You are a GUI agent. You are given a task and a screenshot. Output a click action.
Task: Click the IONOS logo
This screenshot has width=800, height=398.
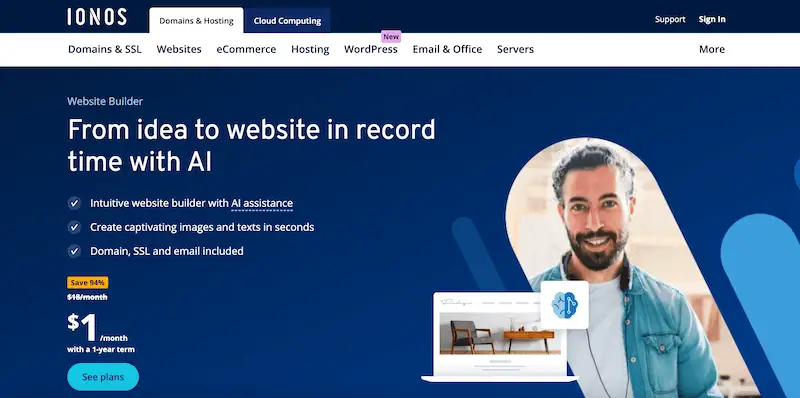[x=97, y=17]
